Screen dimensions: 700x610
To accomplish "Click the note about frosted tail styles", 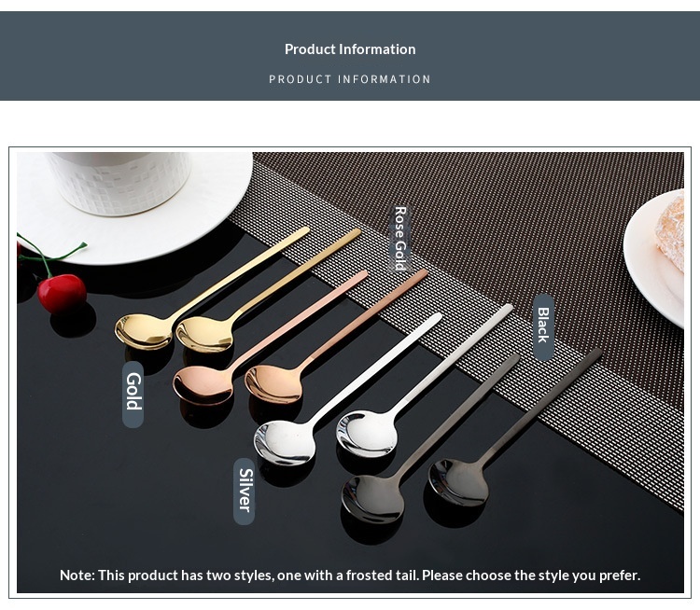I will tap(350, 575).
